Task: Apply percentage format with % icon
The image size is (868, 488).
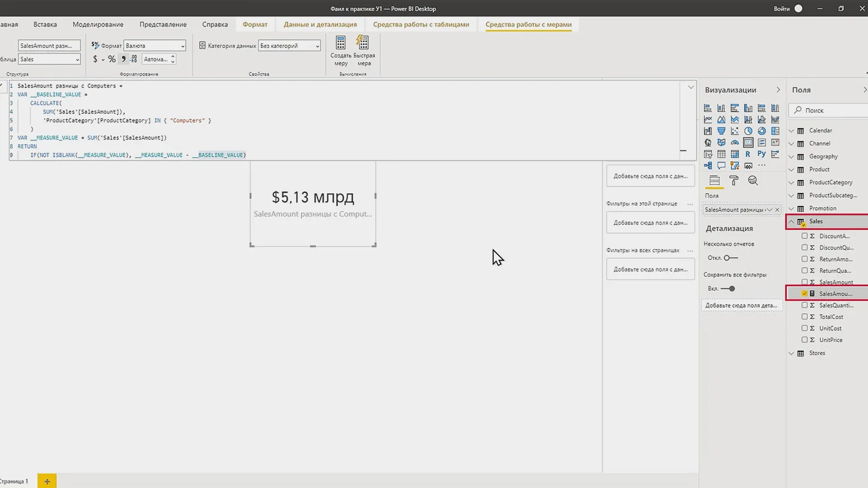Action: [x=112, y=59]
